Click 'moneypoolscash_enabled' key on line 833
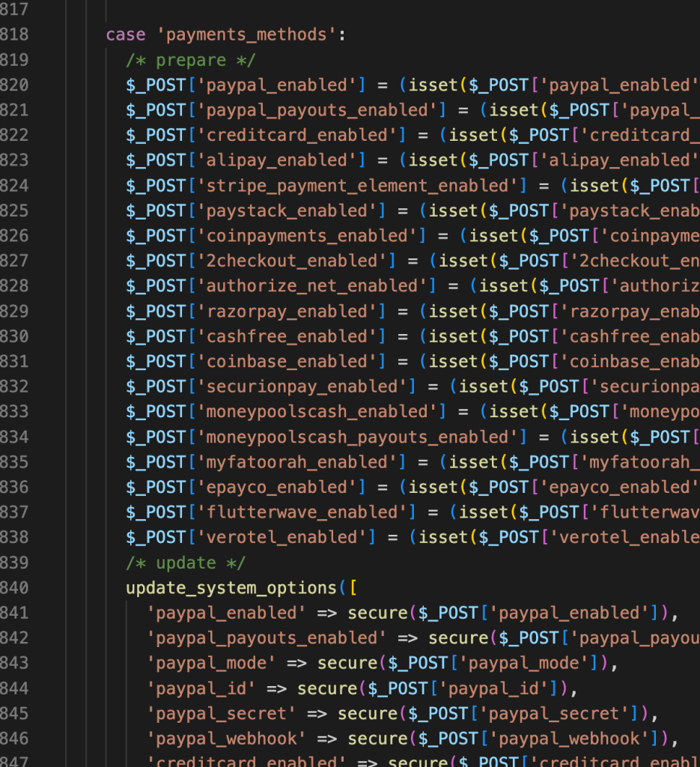The image size is (700, 767). pyautogui.click(x=317, y=411)
